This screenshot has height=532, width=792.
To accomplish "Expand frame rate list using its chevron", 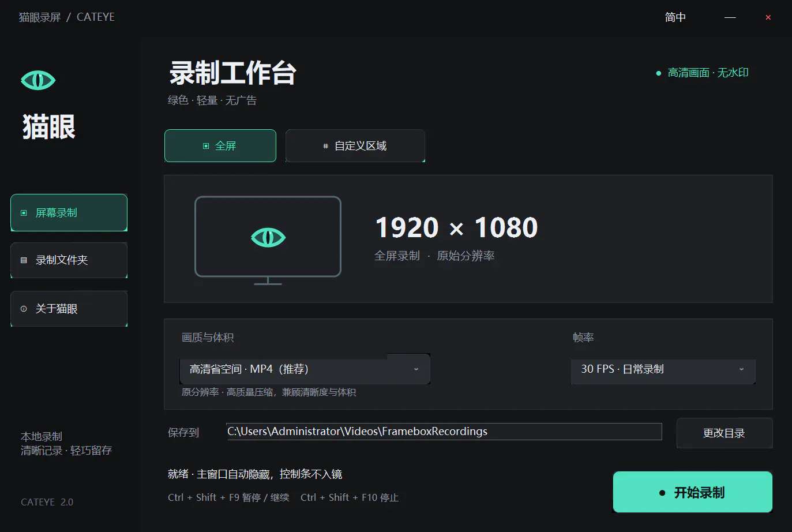I will [x=741, y=369].
